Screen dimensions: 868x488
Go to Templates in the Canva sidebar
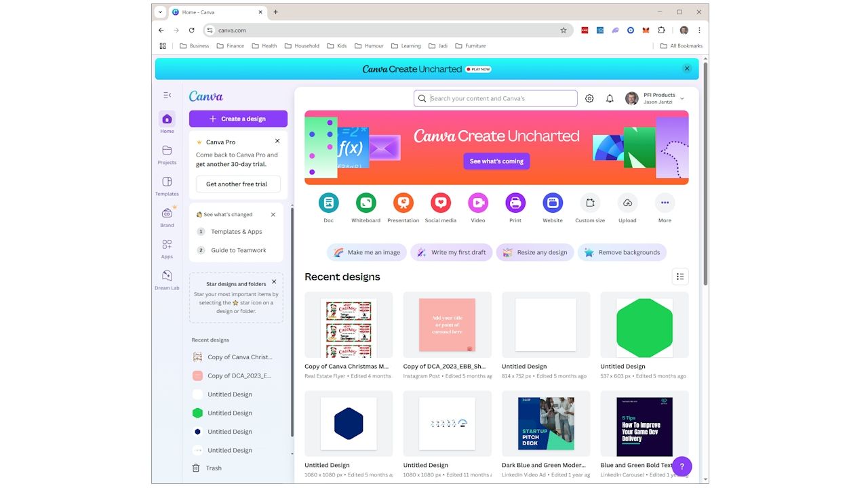coord(167,185)
